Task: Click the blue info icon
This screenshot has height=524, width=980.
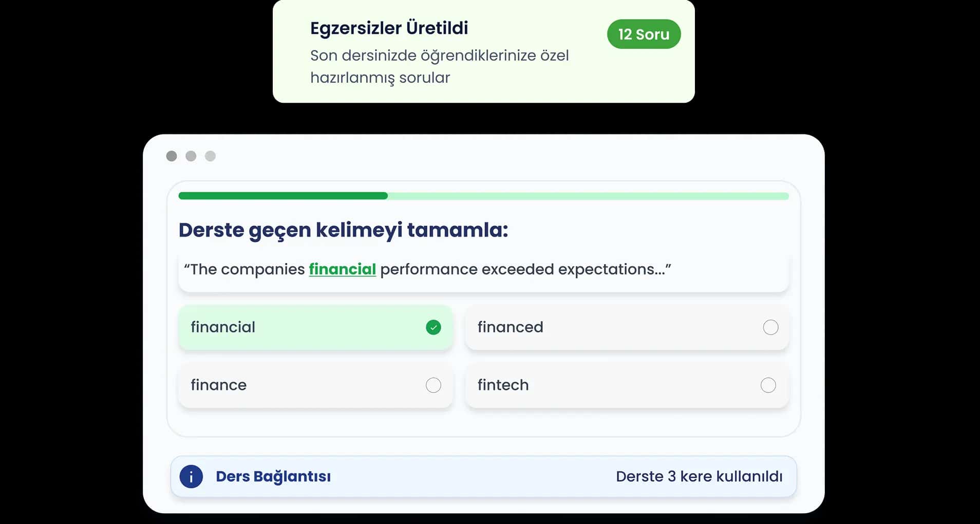Action: pyautogui.click(x=191, y=476)
